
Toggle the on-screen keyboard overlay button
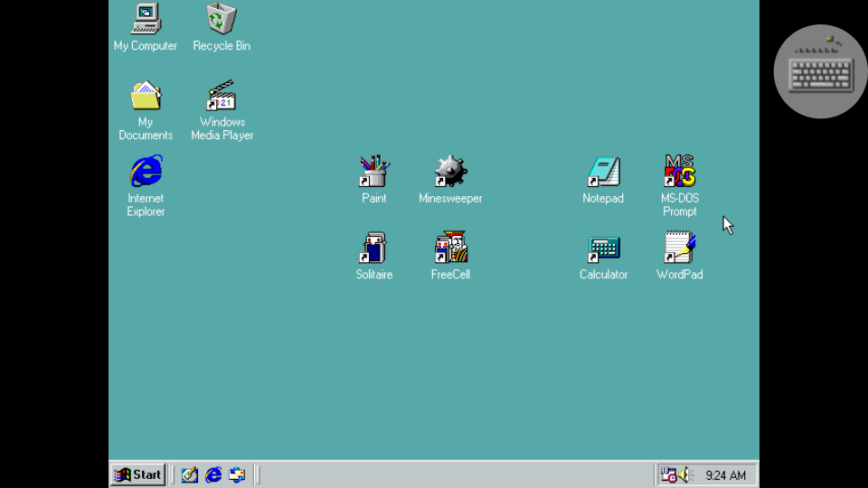click(x=820, y=71)
